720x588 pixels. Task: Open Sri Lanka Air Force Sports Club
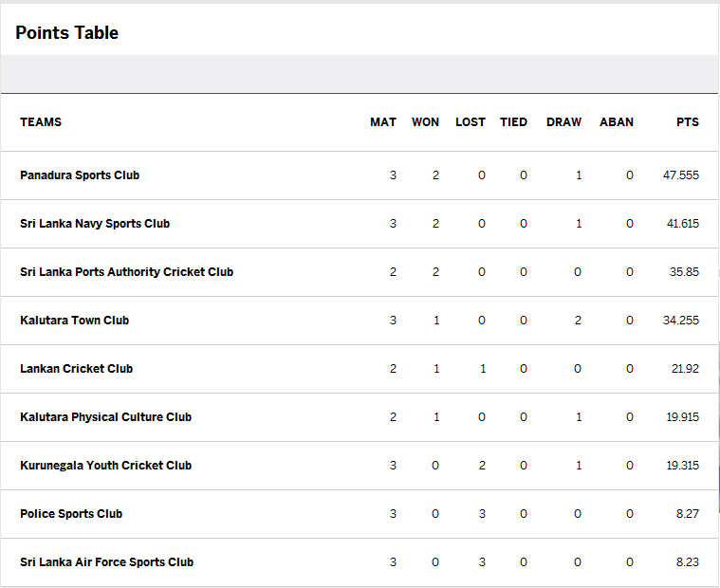point(106,562)
